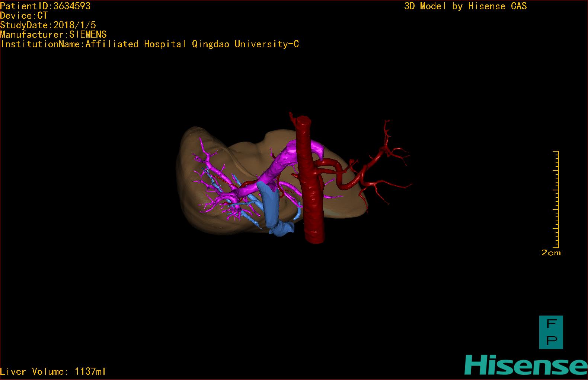Click the Device:CT label
This screenshot has height=380, width=588.
[x=24, y=16]
